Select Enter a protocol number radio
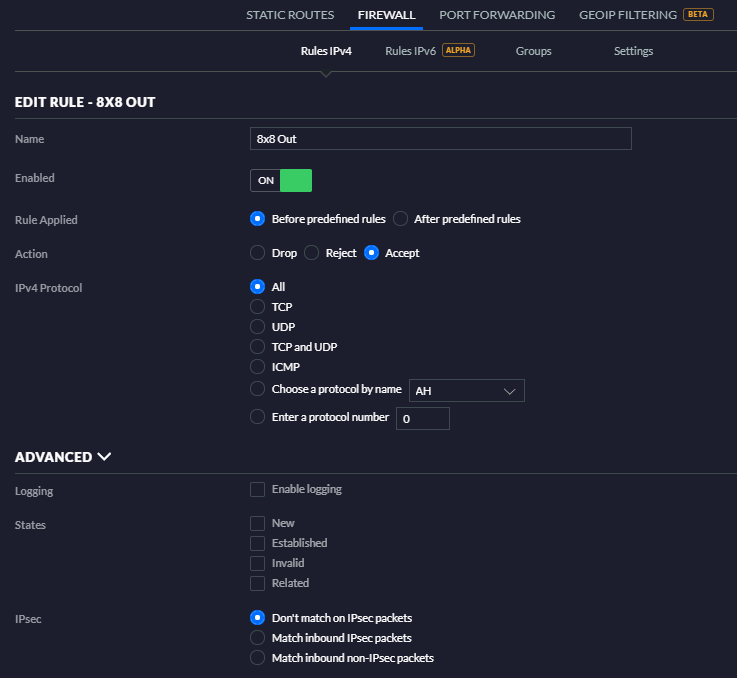 coord(257,417)
